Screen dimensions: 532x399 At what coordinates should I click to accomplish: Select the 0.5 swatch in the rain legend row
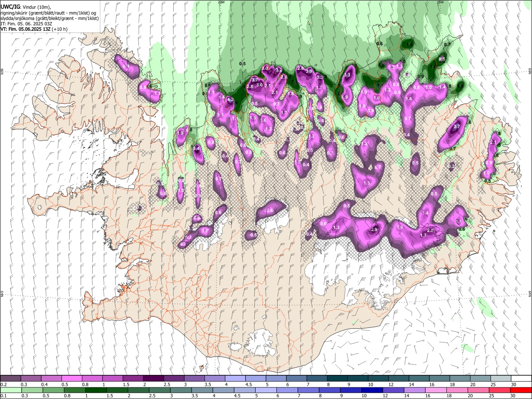coord(54,390)
